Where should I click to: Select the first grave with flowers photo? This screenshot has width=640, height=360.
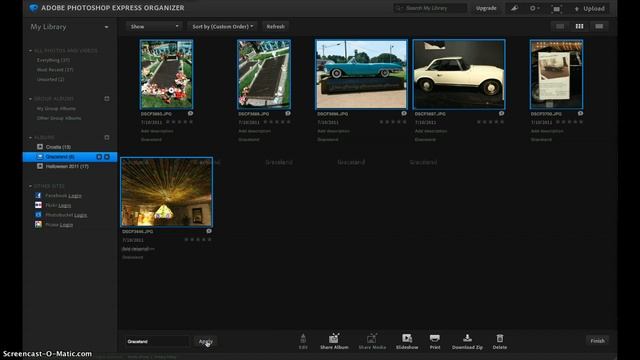[167, 74]
